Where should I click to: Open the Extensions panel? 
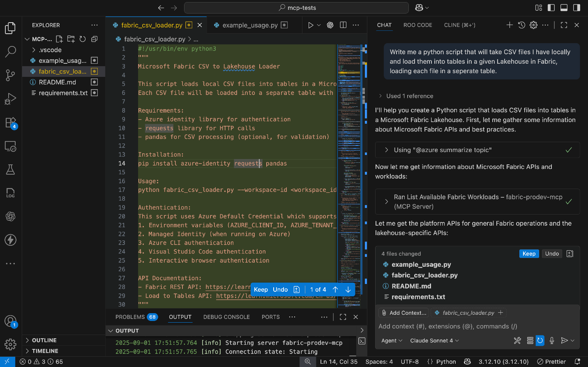coord(10,122)
